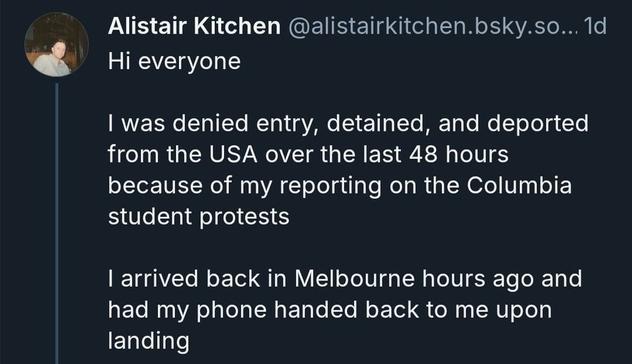This screenshot has height=364, width=632.
Task: Click the line "from the USA over the last 48 hours"
Action: [x=308, y=154]
